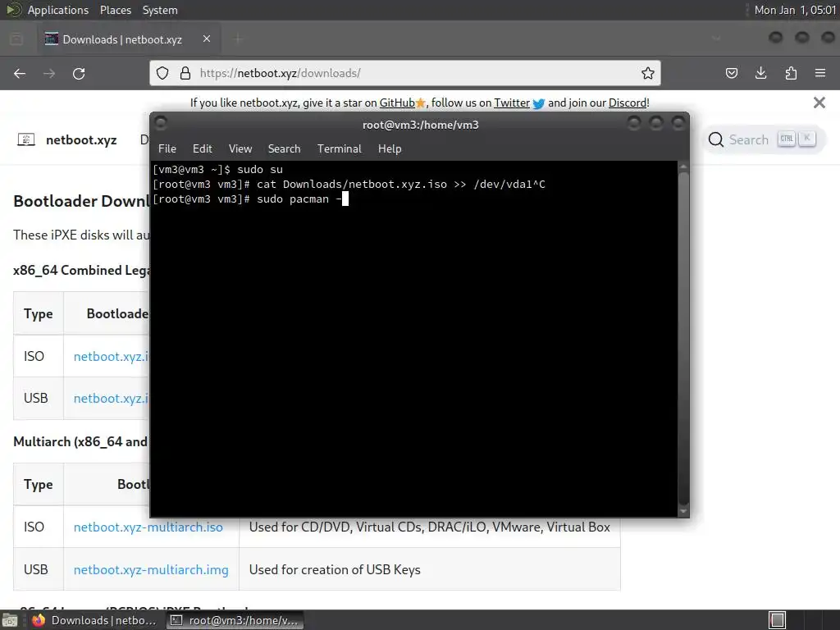The width and height of the screenshot is (840, 630).
Task: Click the show desktop icon in bottom panel
Action: pos(9,620)
